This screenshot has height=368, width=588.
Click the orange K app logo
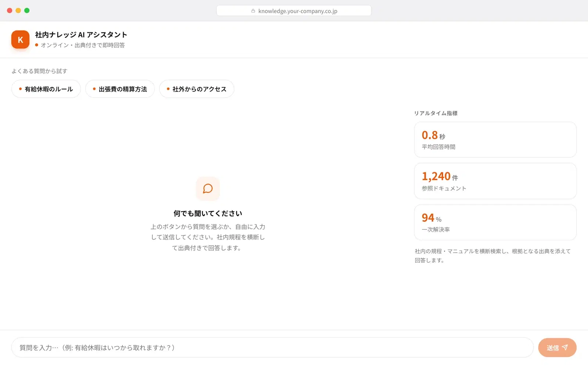click(x=20, y=39)
